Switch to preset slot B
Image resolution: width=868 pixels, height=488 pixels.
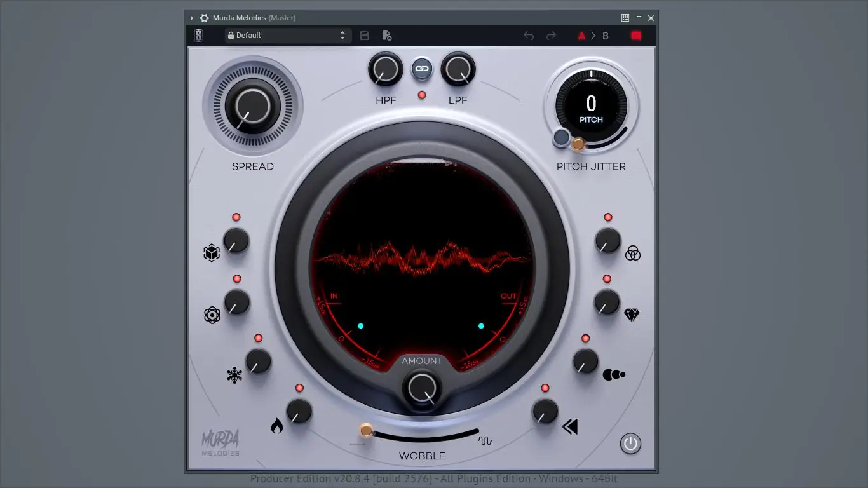(x=605, y=36)
